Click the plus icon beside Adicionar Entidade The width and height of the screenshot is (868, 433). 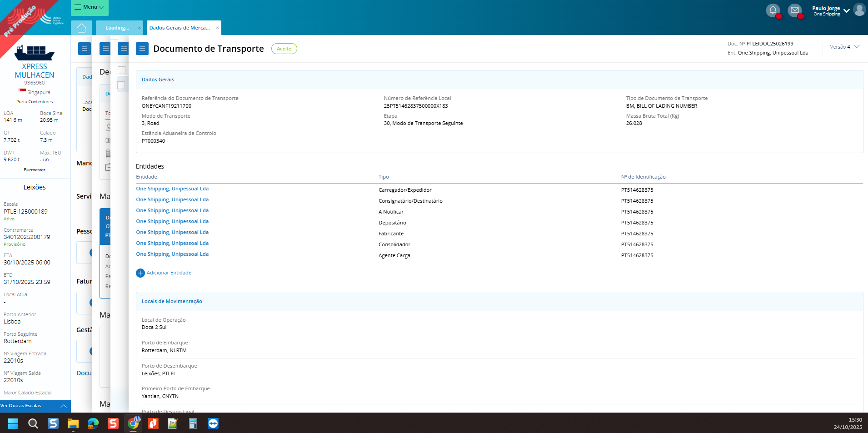click(140, 273)
